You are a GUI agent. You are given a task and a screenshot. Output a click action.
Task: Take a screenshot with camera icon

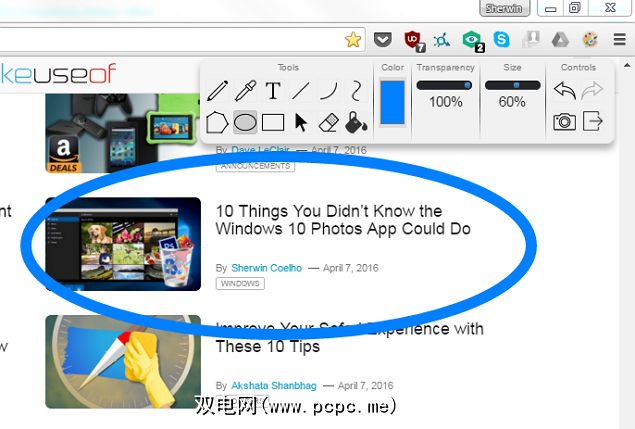[x=565, y=122]
